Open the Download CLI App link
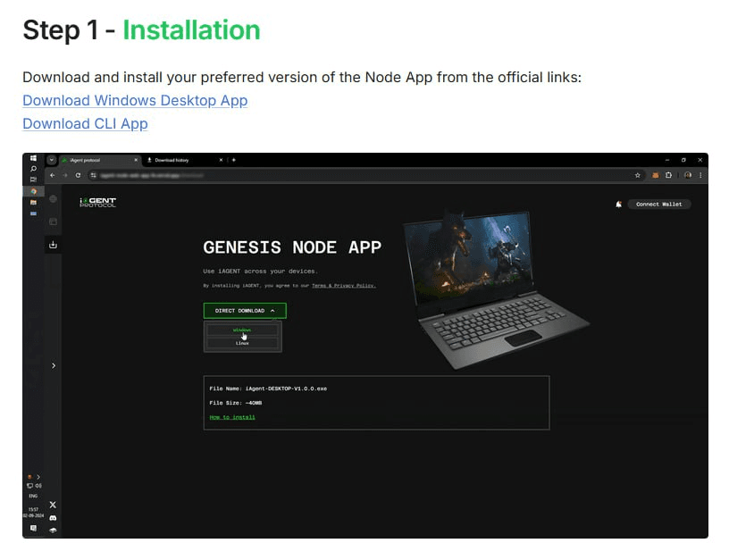Viewport: 729px width, 560px height. pyautogui.click(x=85, y=123)
